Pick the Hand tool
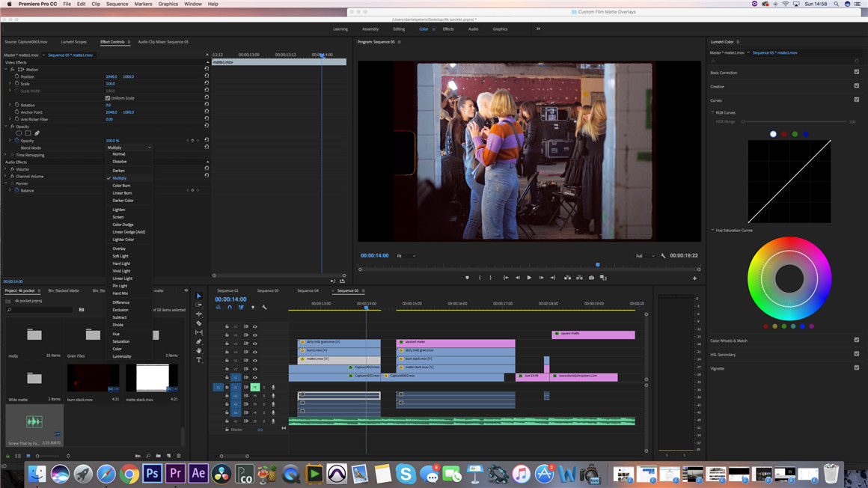This screenshot has width=868, height=488. 199,351
